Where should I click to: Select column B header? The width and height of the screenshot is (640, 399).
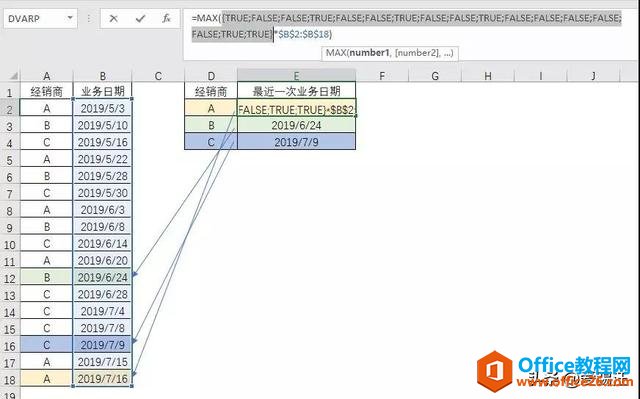[102, 76]
